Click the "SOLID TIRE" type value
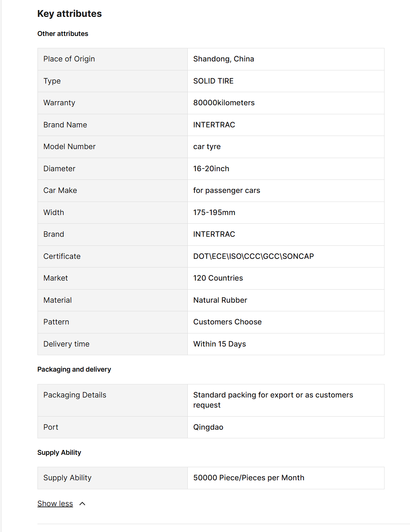The width and height of the screenshot is (410, 532). coord(213,81)
